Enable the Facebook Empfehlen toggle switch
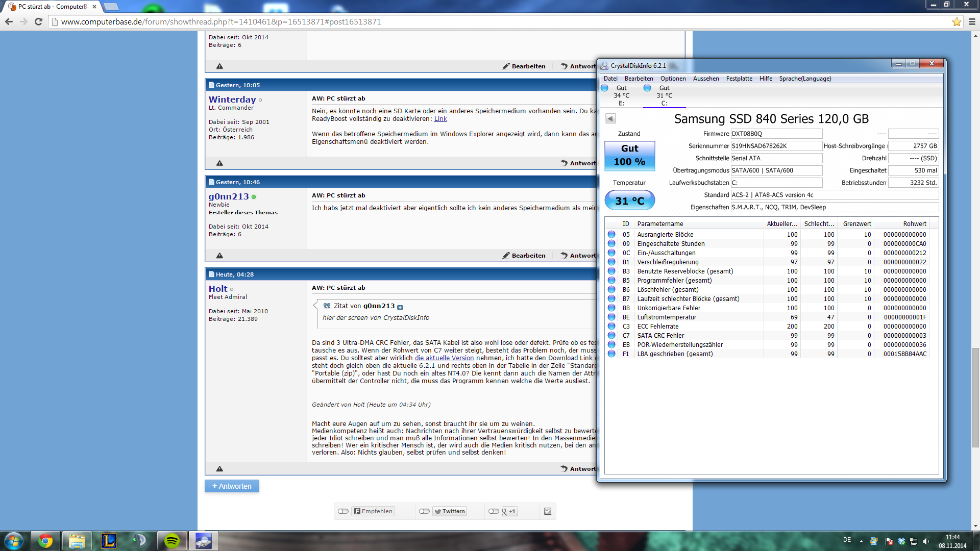This screenshot has width=980, height=551. pyautogui.click(x=343, y=511)
